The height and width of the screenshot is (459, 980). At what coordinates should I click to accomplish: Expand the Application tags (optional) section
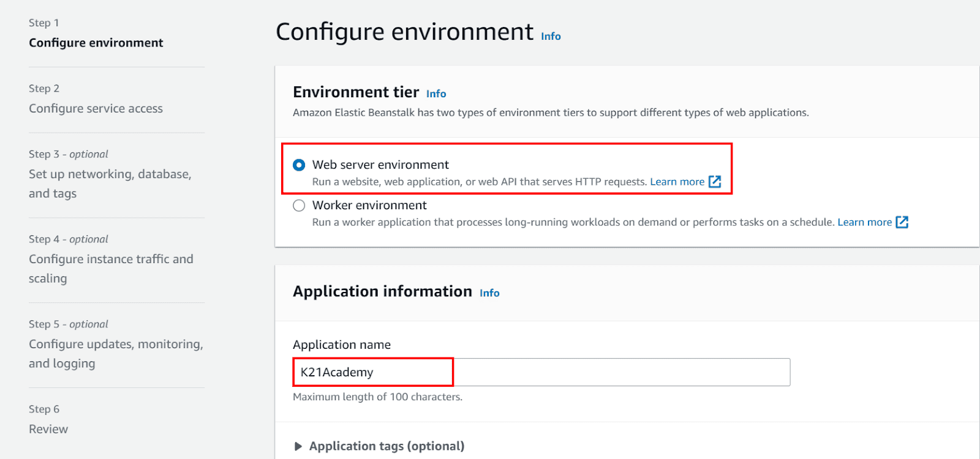tap(298, 446)
